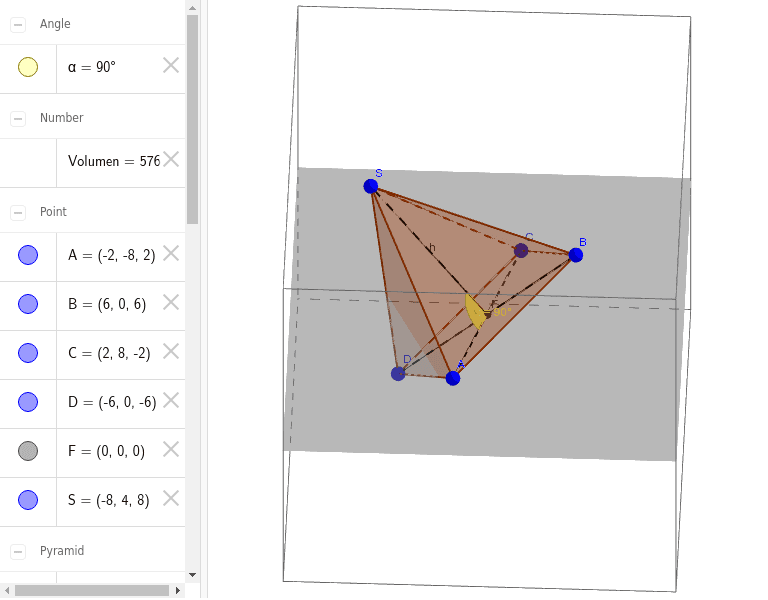Viewport: 768px width, 600px height.
Task: Click point C in 3D view
Action: click(x=521, y=251)
